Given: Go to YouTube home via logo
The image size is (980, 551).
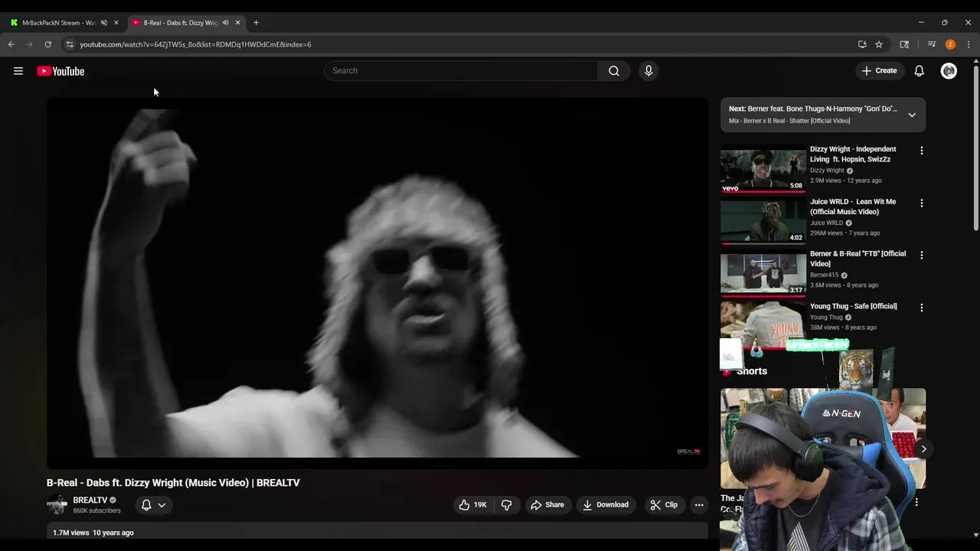Looking at the screenshot, I should (60, 71).
